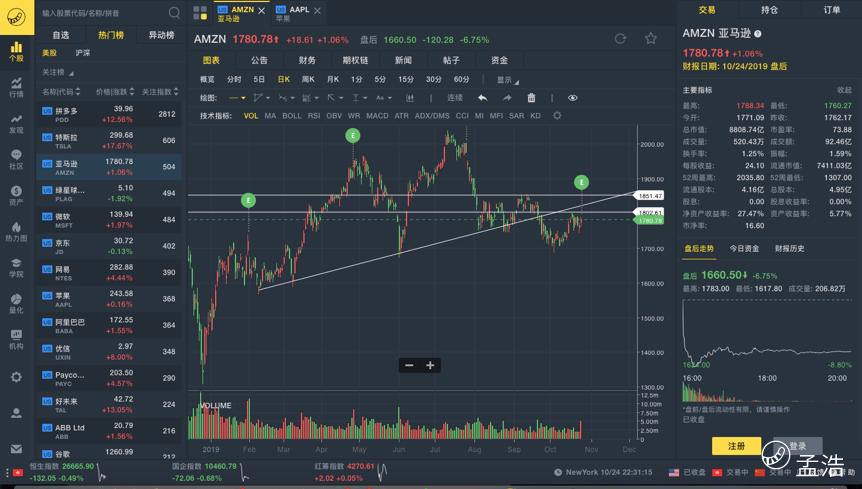Toggle drawing visibility eye icon
The image size is (862, 489).
(572, 98)
